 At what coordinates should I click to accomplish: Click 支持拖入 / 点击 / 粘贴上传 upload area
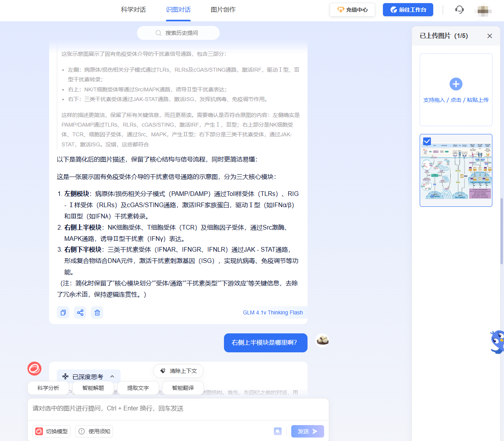click(456, 90)
